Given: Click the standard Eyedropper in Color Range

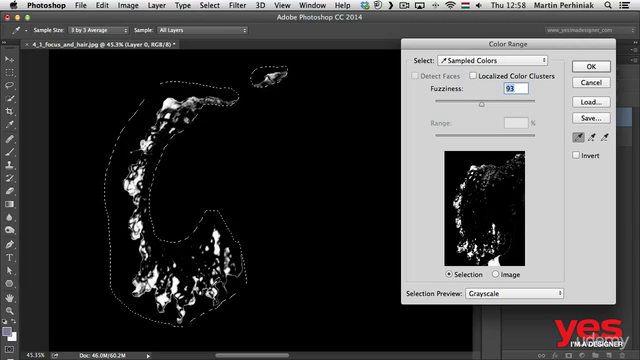Looking at the screenshot, I should click(578, 138).
